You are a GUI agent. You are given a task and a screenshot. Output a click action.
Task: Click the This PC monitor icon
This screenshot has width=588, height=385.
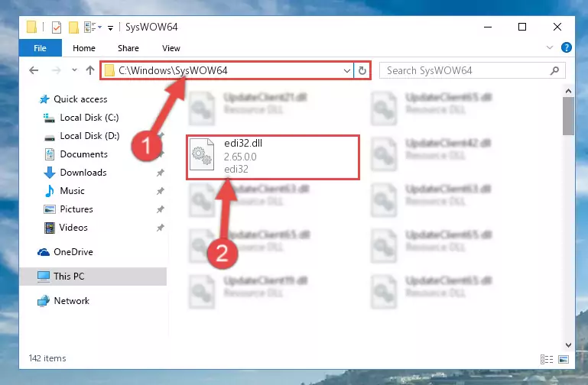pos(44,277)
